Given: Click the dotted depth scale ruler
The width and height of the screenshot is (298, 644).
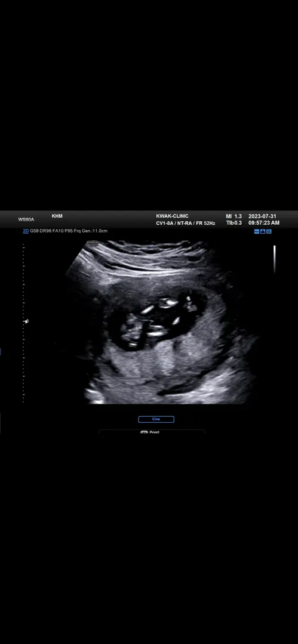Looking at the screenshot, I should pos(23,323).
